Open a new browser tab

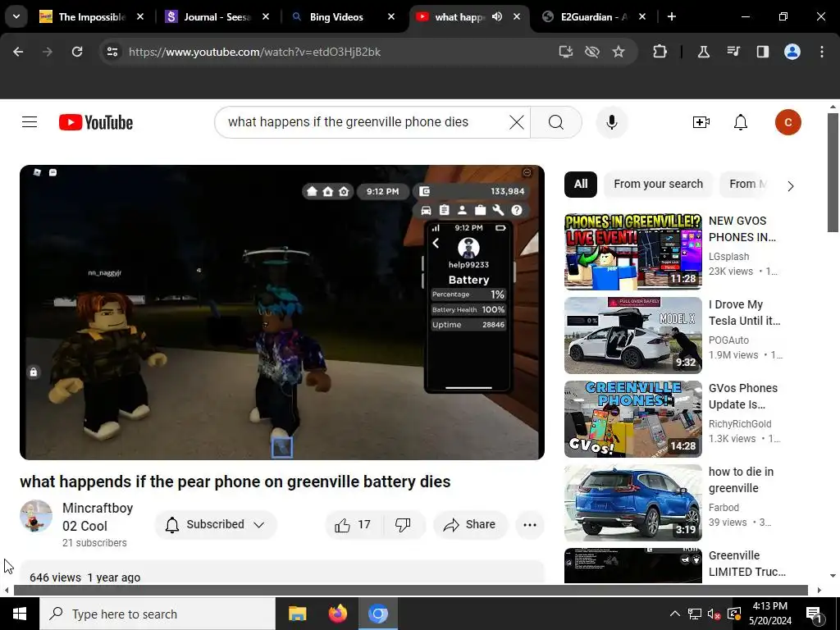[x=672, y=16]
